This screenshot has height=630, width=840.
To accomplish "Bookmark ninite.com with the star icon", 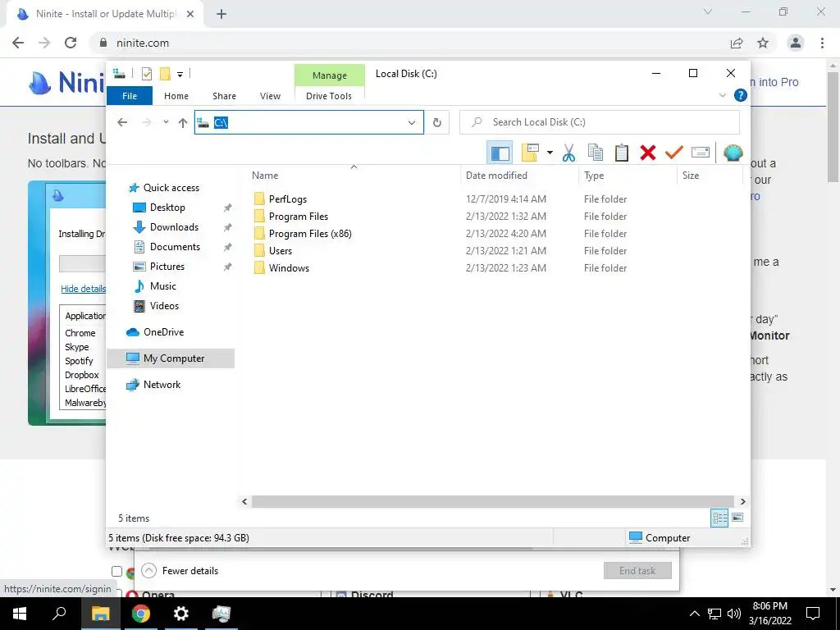I will (763, 43).
